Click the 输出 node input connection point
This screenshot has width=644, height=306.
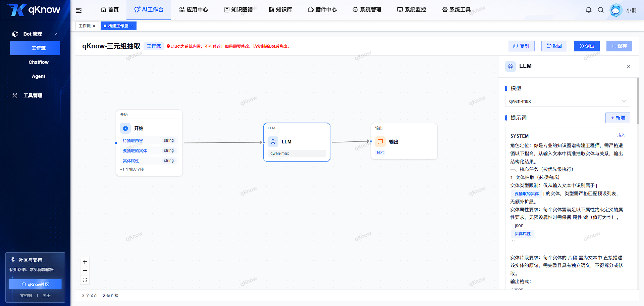(371, 141)
